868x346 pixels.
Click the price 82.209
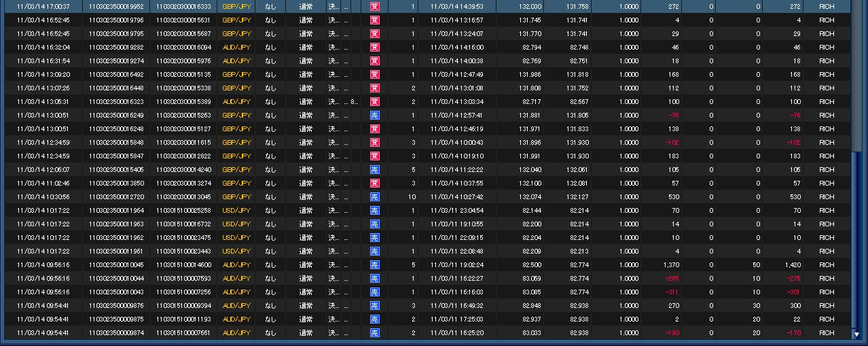532,252
